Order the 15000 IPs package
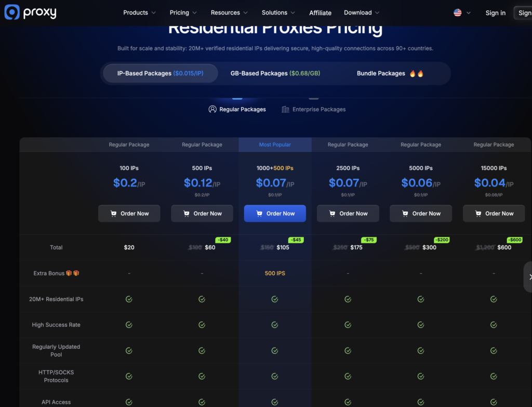The width and height of the screenshot is (532, 407). (x=494, y=214)
